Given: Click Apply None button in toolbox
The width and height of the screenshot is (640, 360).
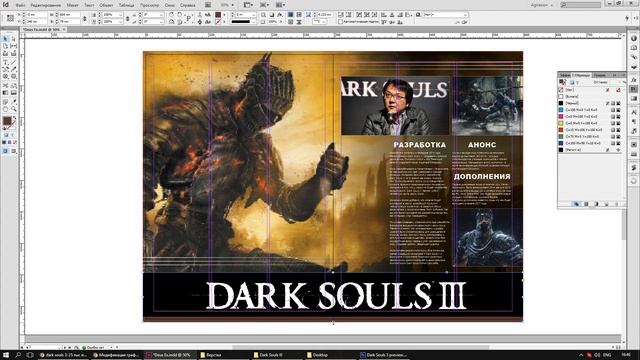Looking at the screenshot, I should click(x=15, y=142).
